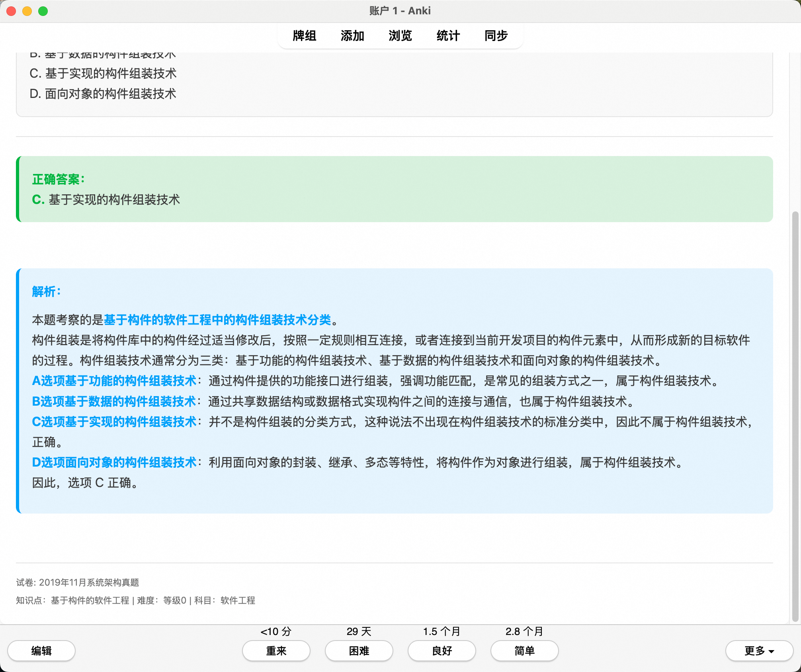Click the 试卷 2019年11月系统架构真题 footer text

point(78,582)
